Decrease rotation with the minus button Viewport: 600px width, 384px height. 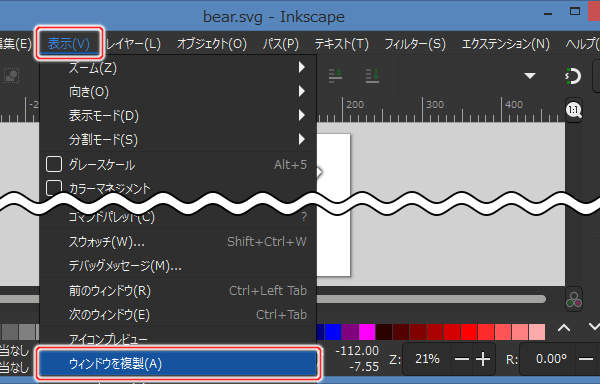click(586, 359)
